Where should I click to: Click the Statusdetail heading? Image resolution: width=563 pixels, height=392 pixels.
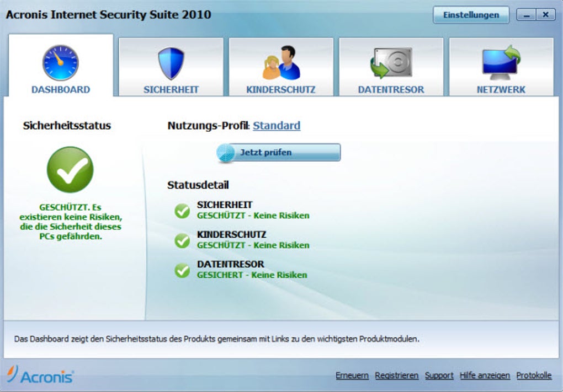[x=198, y=185]
